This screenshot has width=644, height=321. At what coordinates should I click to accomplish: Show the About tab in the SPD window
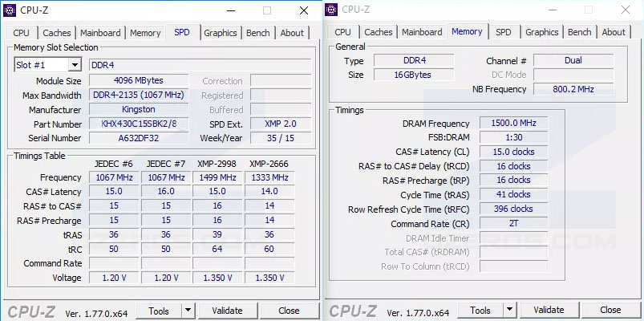point(292,33)
